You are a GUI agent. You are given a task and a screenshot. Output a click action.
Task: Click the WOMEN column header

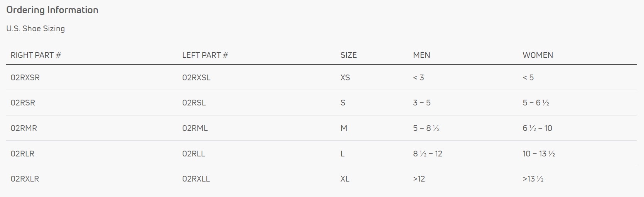pos(538,55)
